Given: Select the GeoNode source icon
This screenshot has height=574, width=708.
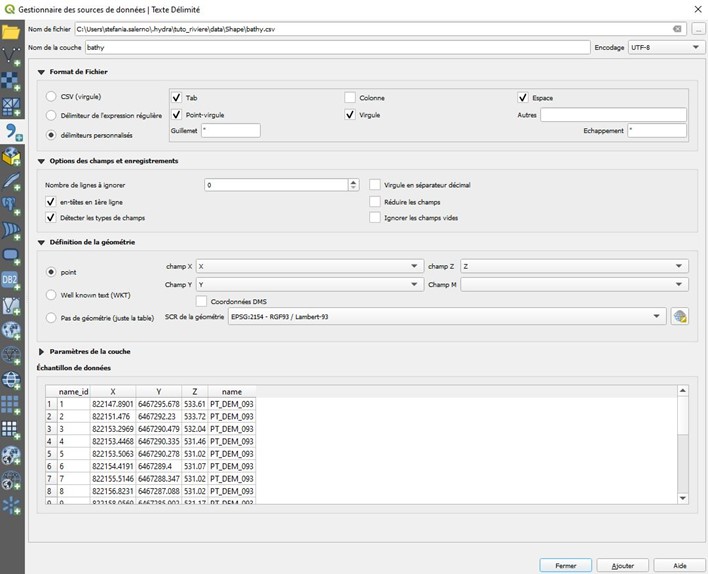Looking at the screenshot, I should (11, 505).
